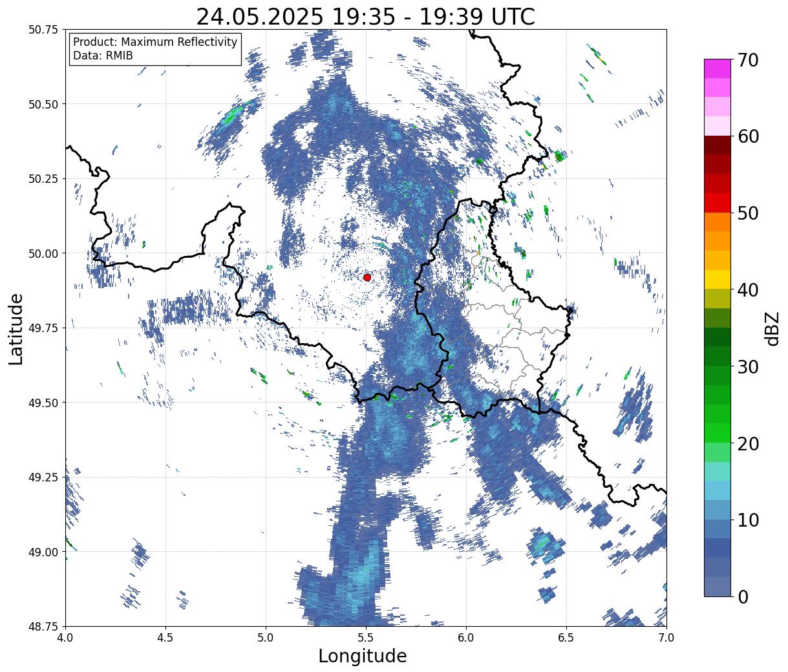
Task: Click latitude tick label 50.50
Action: (43, 104)
